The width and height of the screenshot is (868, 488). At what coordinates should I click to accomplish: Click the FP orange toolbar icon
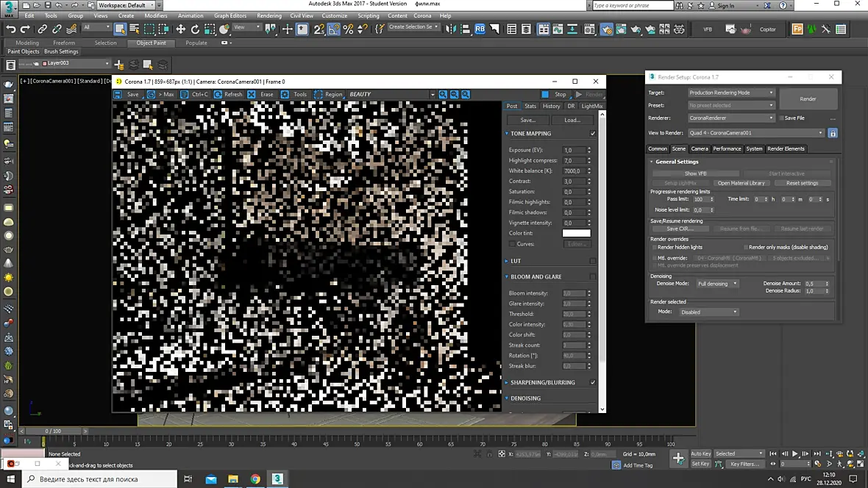797,29
